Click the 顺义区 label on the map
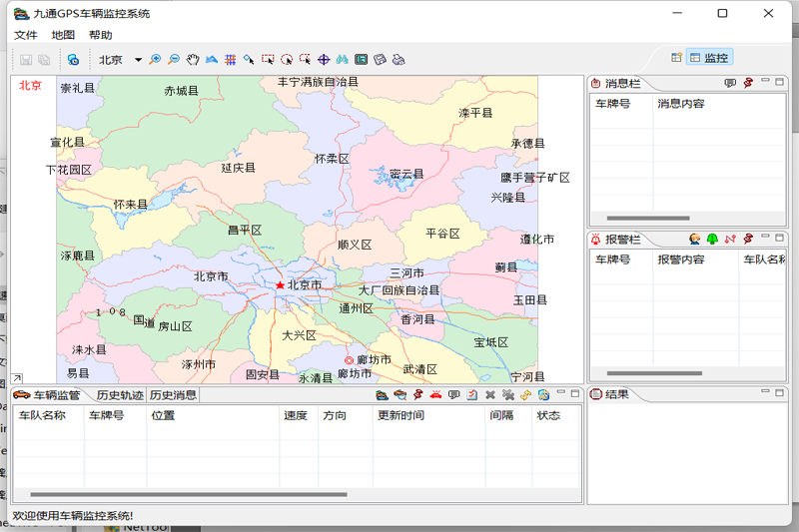This screenshot has height=532, width=799. [355, 245]
